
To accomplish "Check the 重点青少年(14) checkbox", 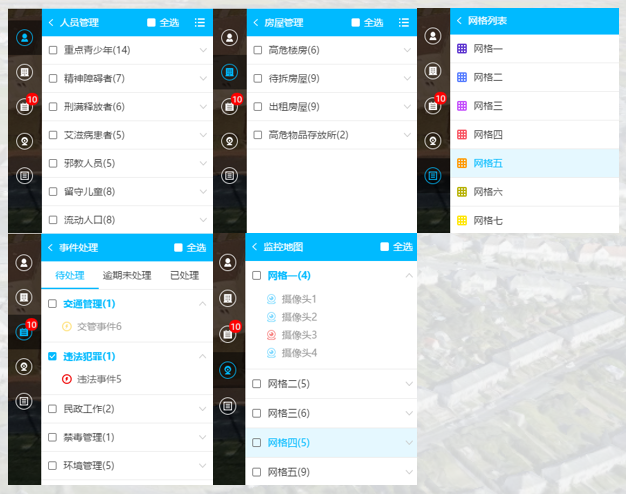I will [53, 50].
